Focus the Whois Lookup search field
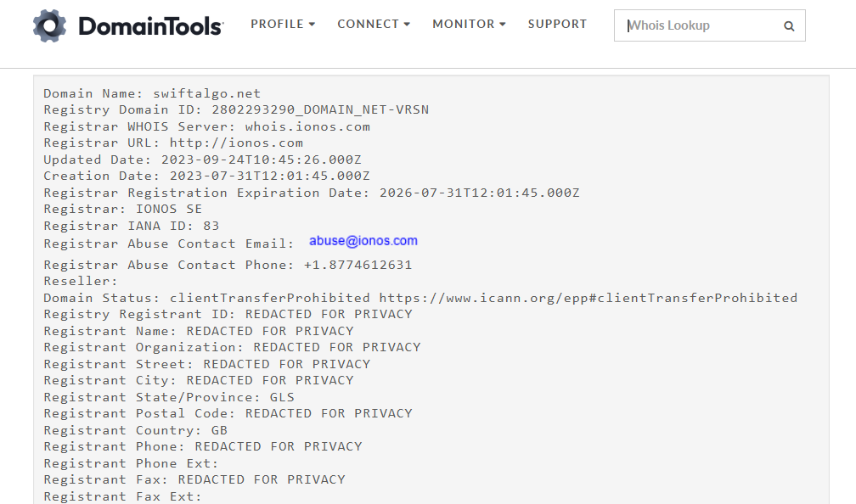The width and height of the screenshot is (856, 504). click(x=701, y=25)
